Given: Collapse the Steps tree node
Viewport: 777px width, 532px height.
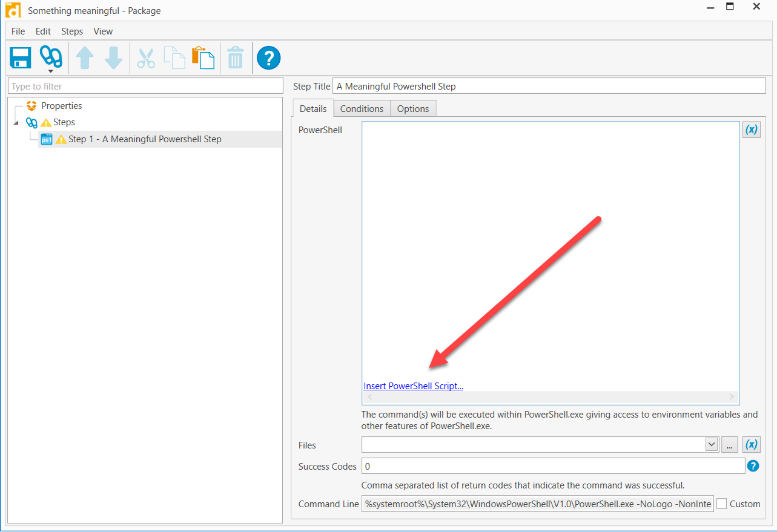Looking at the screenshot, I should pyautogui.click(x=16, y=123).
